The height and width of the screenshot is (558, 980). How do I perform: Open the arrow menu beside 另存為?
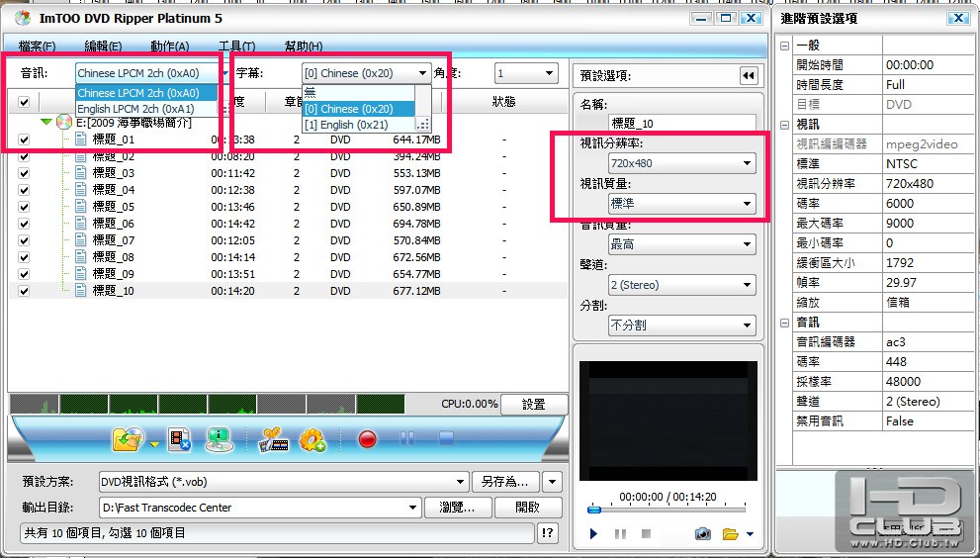(552, 482)
